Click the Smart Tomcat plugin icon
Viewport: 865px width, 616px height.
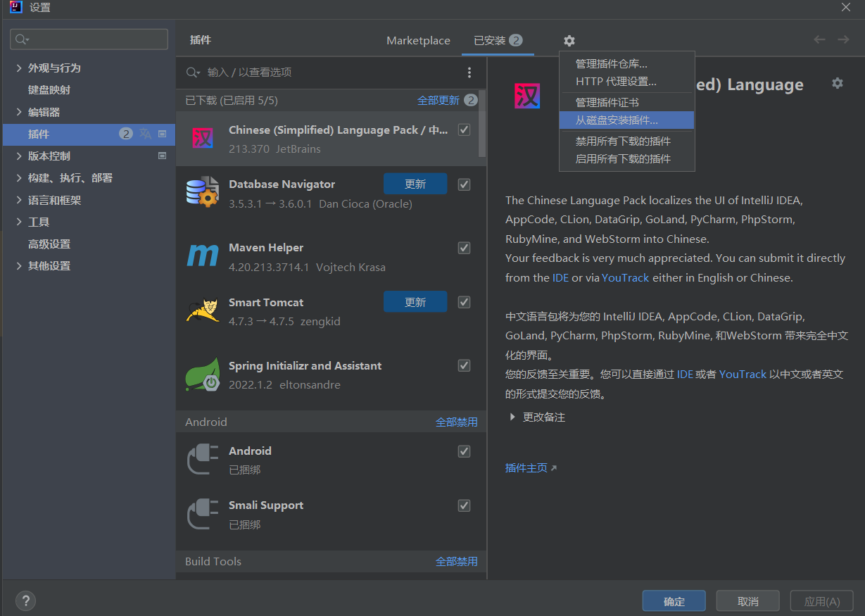203,310
